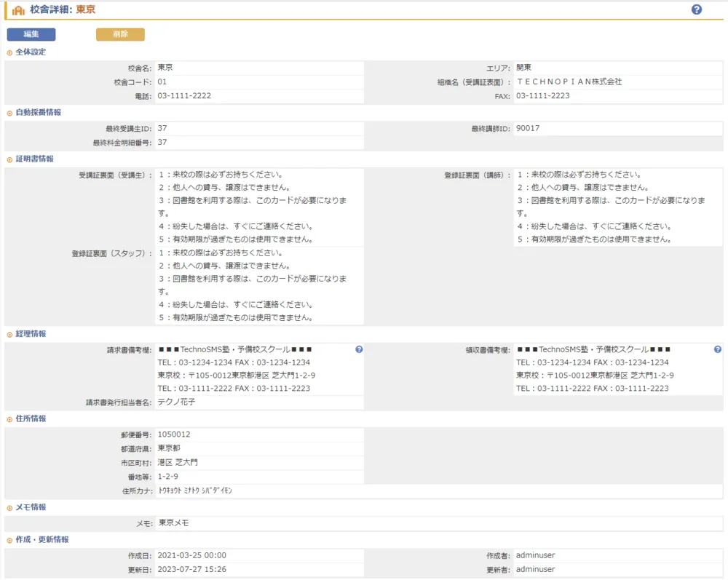Collapse the 証明書情報 section
728x580 pixels.
tap(9, 159)
